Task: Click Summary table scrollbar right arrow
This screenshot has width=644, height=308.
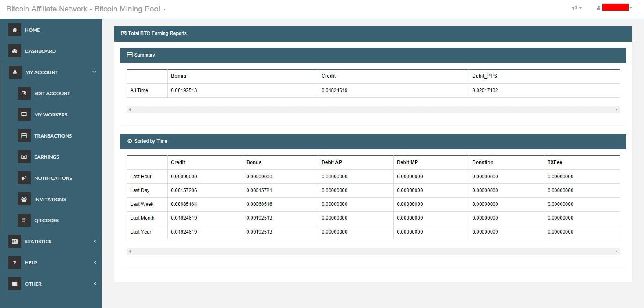Action: tap(616, 110)
